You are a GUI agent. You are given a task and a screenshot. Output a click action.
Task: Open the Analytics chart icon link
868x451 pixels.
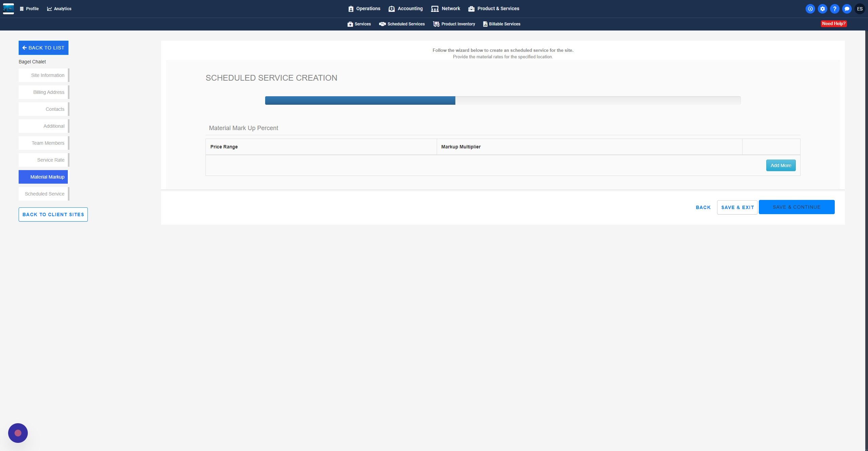59,9
